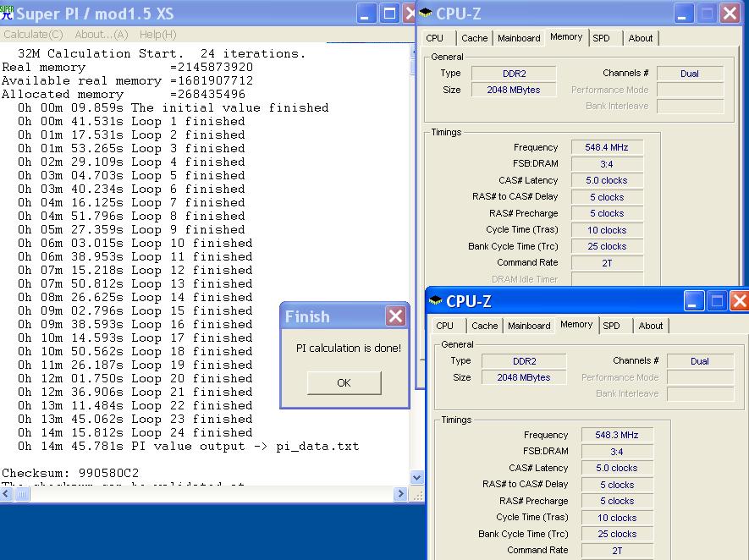
Task: Open Mainboard tab in lower CPU-Z window
Action: pyautogui.click(x=529, y=326)
